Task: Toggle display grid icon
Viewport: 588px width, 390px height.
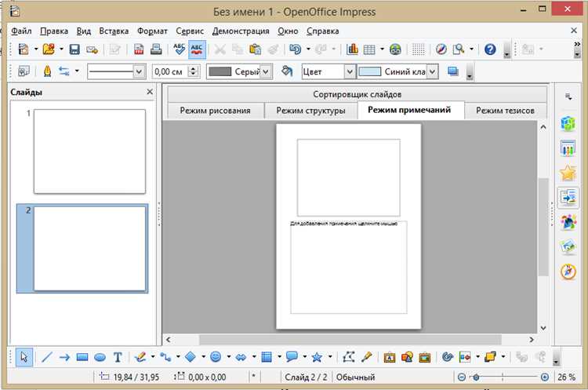Action: point(418,49)
